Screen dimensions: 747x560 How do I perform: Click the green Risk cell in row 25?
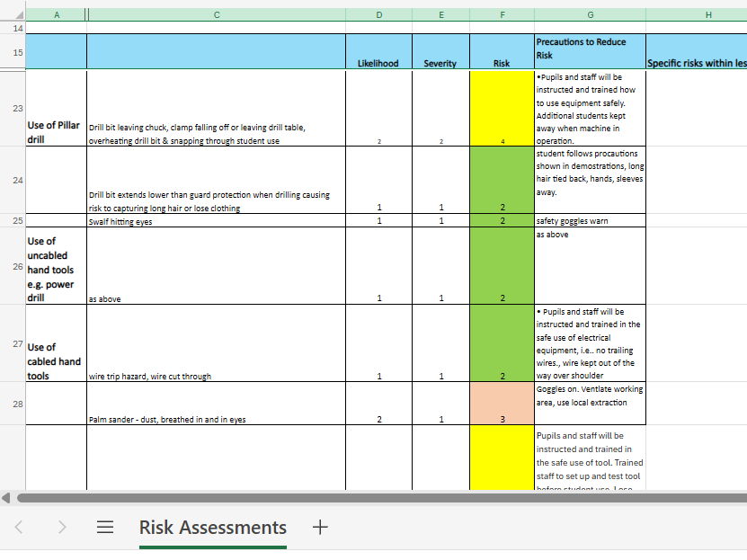point(502,220)
